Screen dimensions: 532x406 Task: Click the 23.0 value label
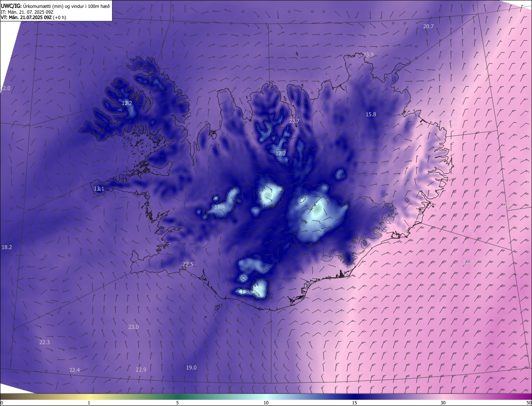pyautogui.click(x=133, y=327)
